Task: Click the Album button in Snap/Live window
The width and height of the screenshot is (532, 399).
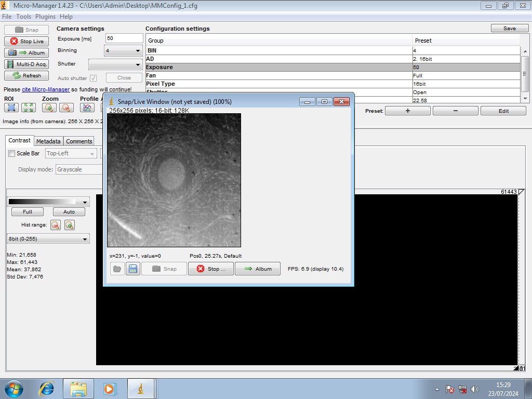Action: tap(258, 269)
